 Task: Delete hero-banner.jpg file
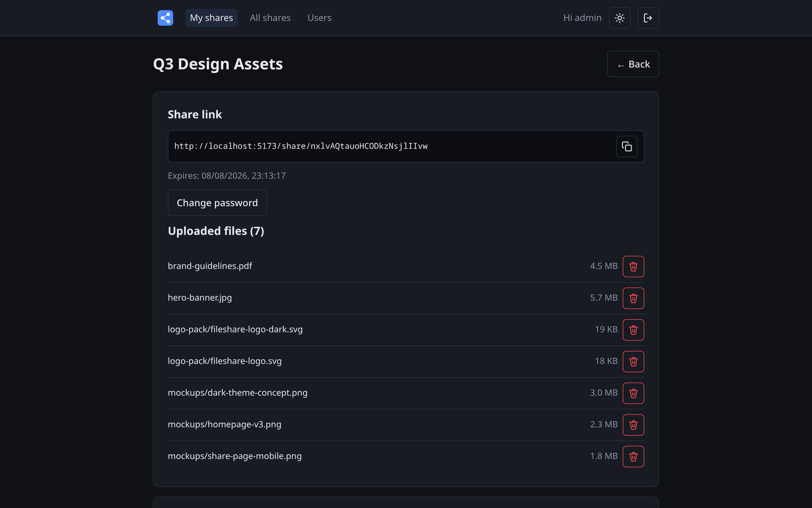click(633, 298)
